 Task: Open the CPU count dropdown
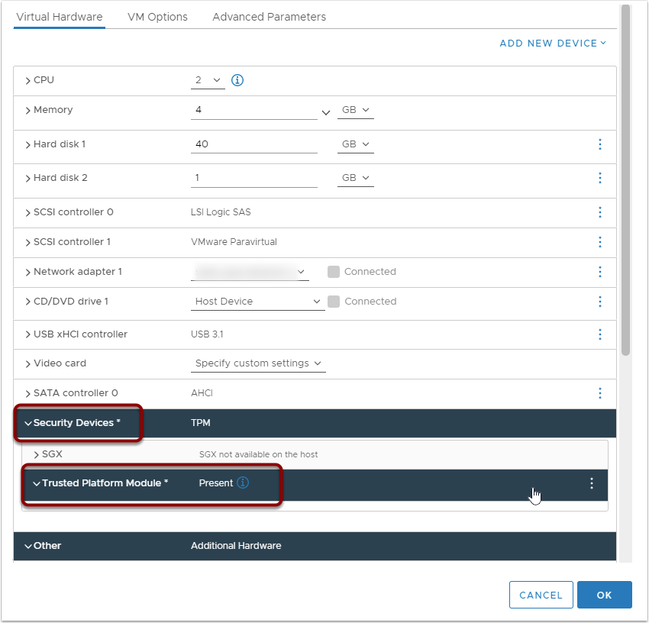pyautogui.click(x=208, y=80)
